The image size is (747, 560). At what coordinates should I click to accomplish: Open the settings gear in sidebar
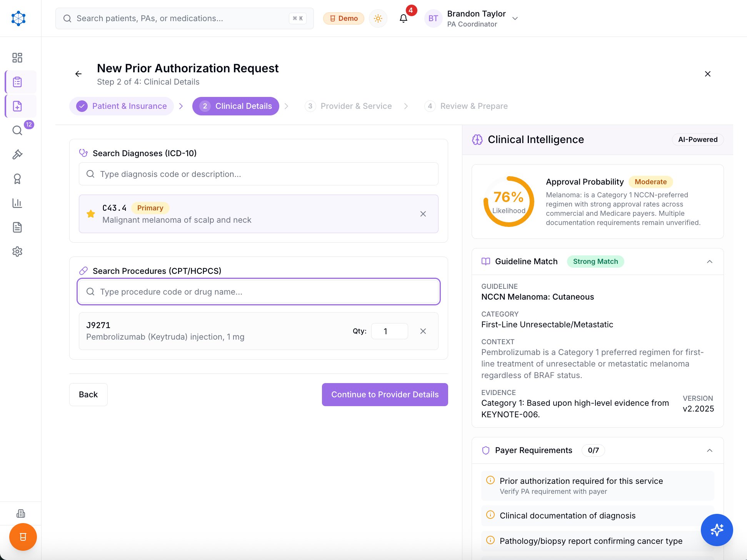pos(17,252)
